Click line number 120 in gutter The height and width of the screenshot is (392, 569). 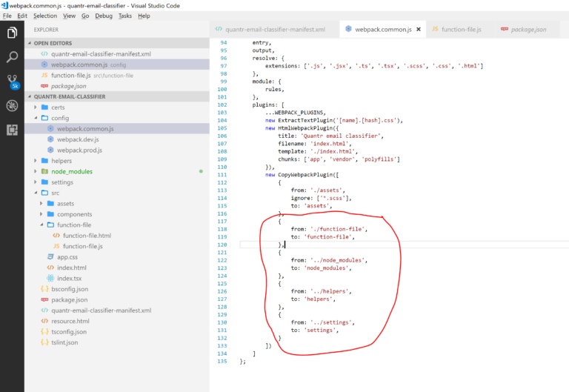pos(222,245)
